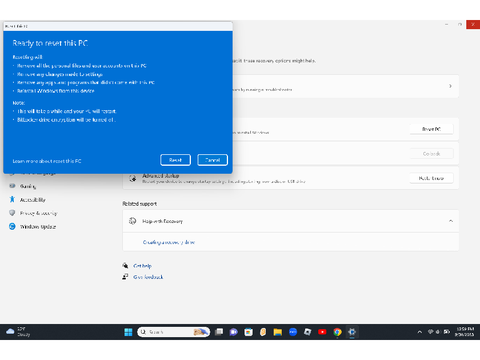This screenshot has width=480, height=360.
Task: Click the Advanced startup icon
Action: pyautogui.click(x=133, y=178)
